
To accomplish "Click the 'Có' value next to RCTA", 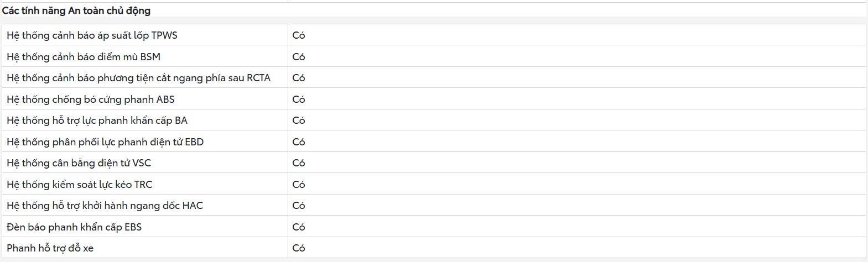I will [299, 78].
